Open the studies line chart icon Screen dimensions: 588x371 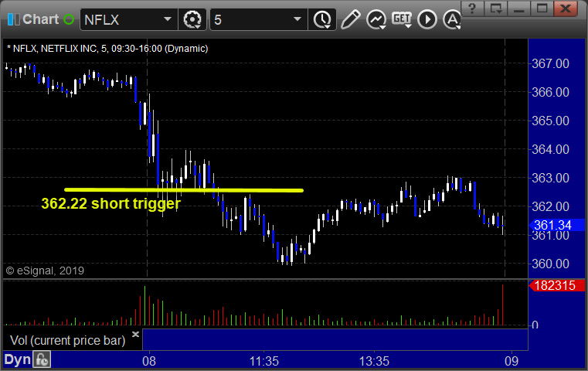point(376,19)
